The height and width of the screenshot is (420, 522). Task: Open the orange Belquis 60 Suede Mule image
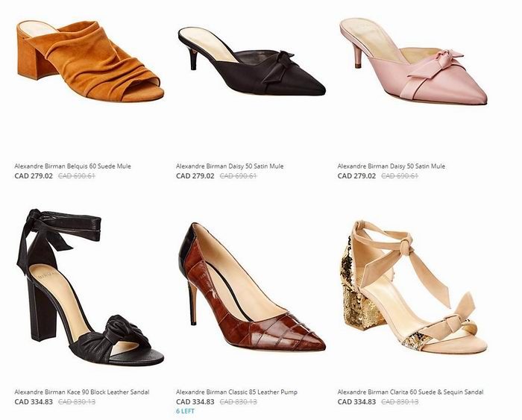[90, 61]
